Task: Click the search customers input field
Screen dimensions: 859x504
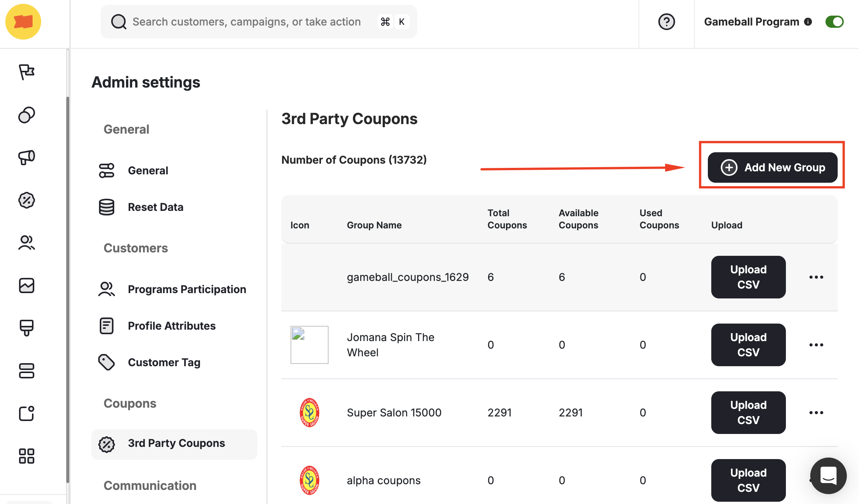Action: [246, 22]
